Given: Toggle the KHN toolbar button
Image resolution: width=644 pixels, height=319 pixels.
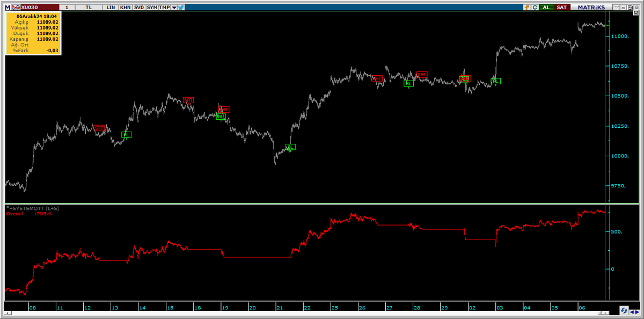Looking at the screenshot, I should click(126, 8).
